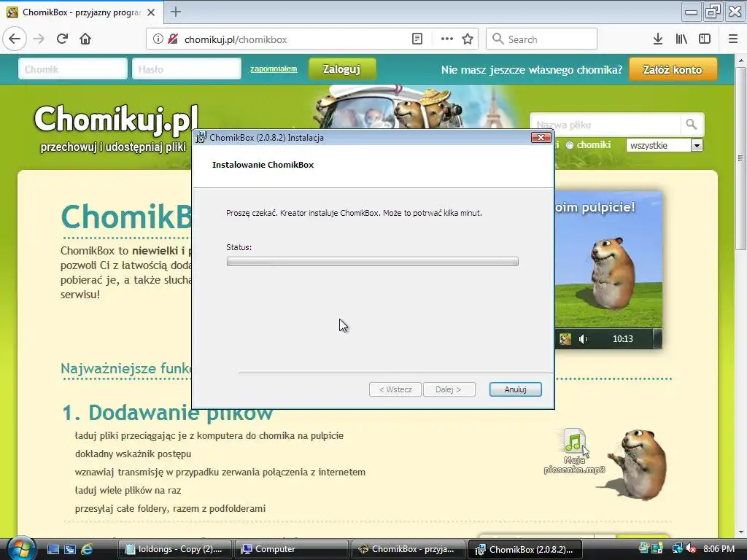Click the 8:06 PM taskbar clock
Screen dimensions: 747x560
coord(719,549)
